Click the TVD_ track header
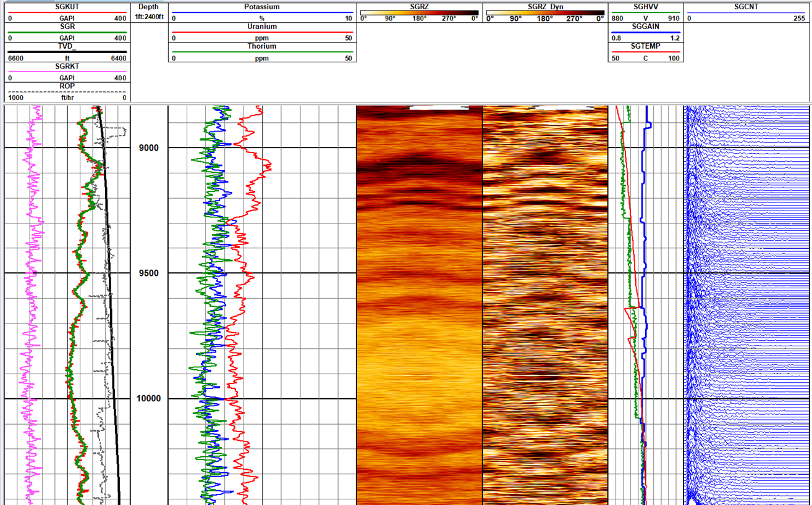Image resolution: width=812 pixels, height=505 pixels. tap(66, 47)
